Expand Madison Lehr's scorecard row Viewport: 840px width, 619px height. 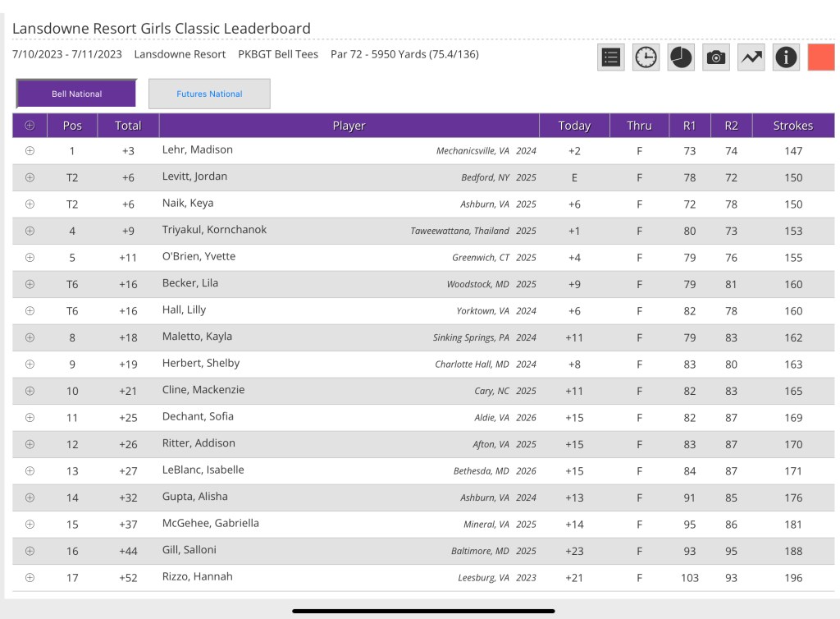pyautogui.click(x=30, y=151)
